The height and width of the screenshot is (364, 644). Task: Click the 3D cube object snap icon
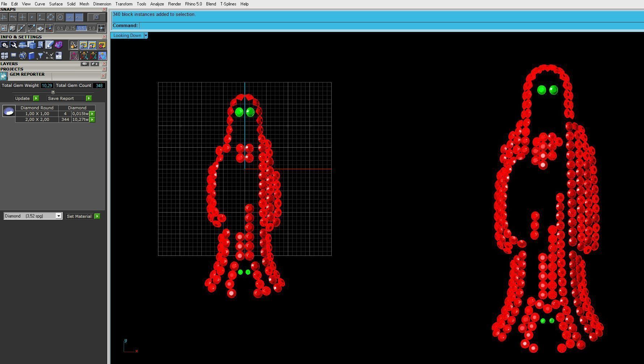[x=13, y=28]
